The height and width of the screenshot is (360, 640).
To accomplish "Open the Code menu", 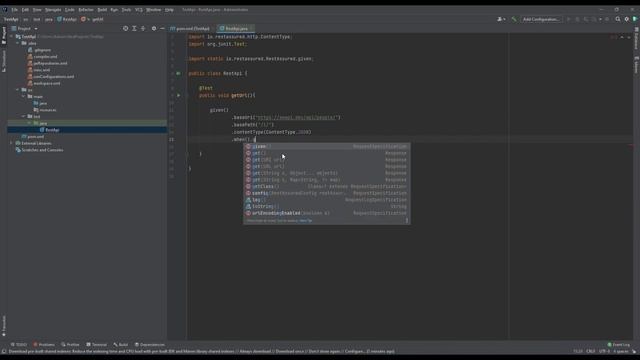I will [70, 9].
